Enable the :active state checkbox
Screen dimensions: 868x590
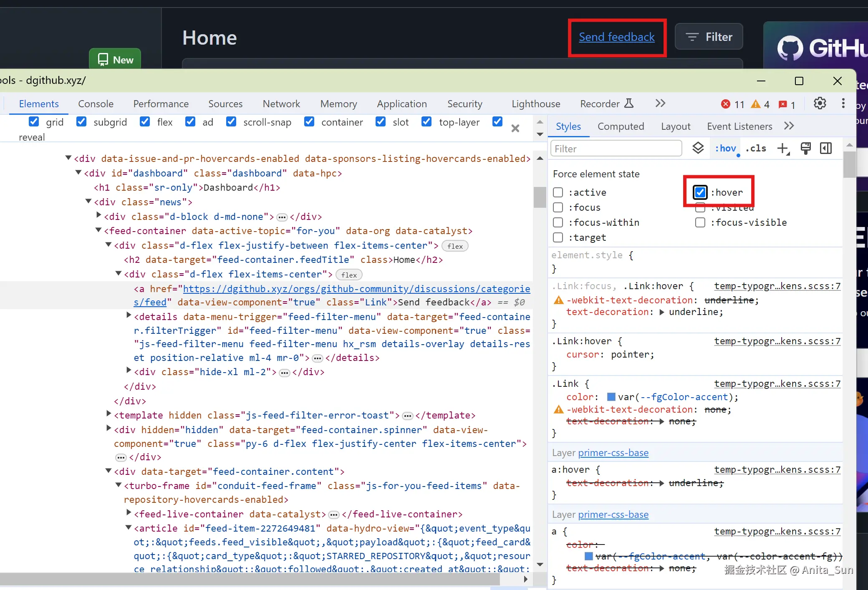558,192
